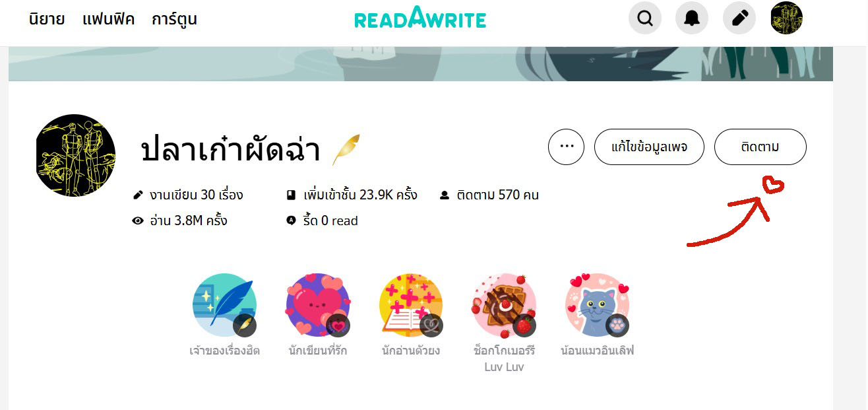Image resolution: width=868 pixels, height=410 pixels.
Task: Open the user avatar in top bar
Action: click(x=787, y=18)
